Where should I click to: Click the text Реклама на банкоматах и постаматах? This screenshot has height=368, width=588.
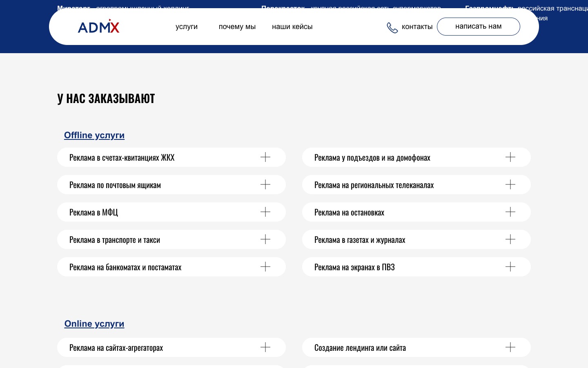coord(125,267)
